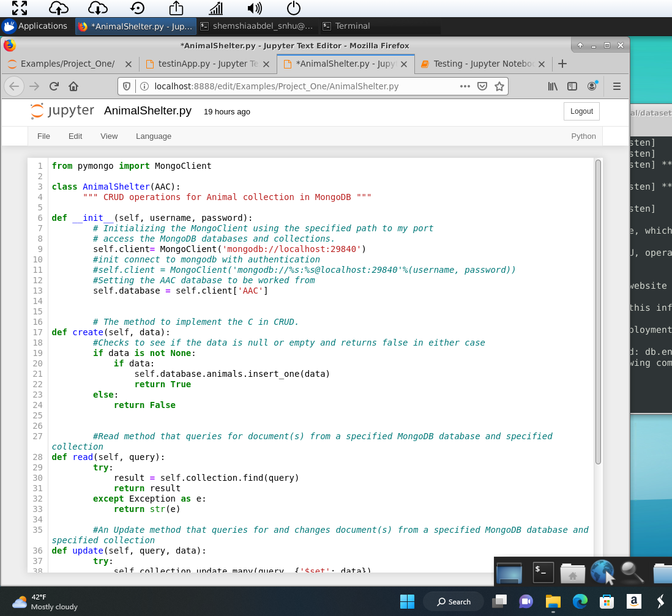
Task: Open a new Firefox tab
Action: (562, 64)
